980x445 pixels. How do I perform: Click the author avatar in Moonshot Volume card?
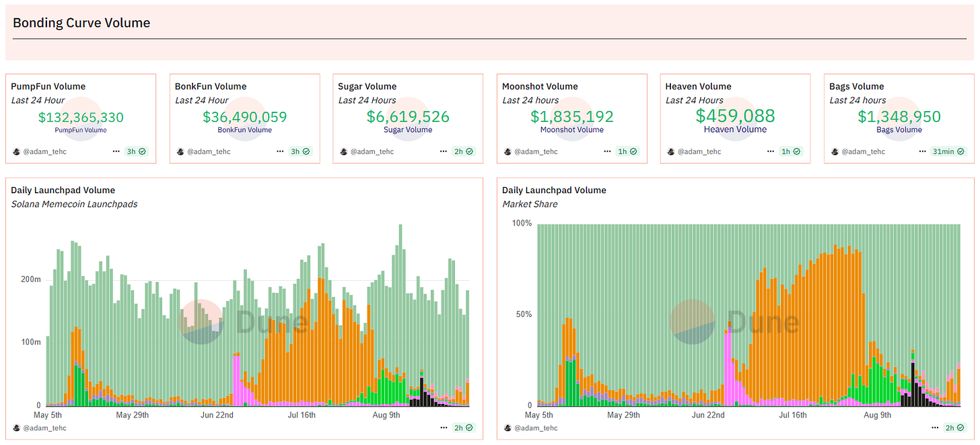(x=508, y=151)
